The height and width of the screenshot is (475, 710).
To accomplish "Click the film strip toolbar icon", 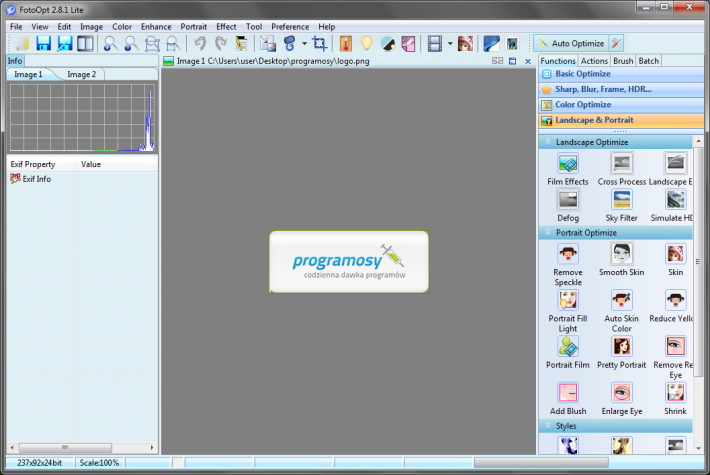I will click(434, 43).
